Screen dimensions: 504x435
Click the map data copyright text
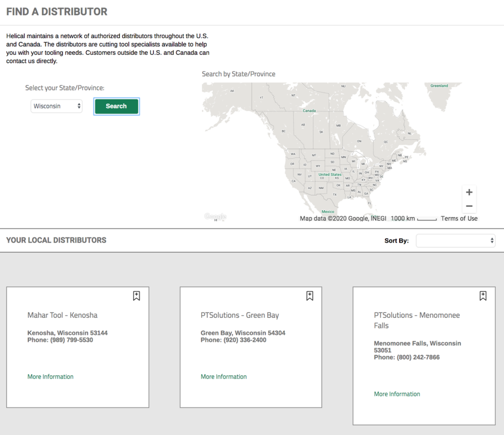[x=343, y=219]
